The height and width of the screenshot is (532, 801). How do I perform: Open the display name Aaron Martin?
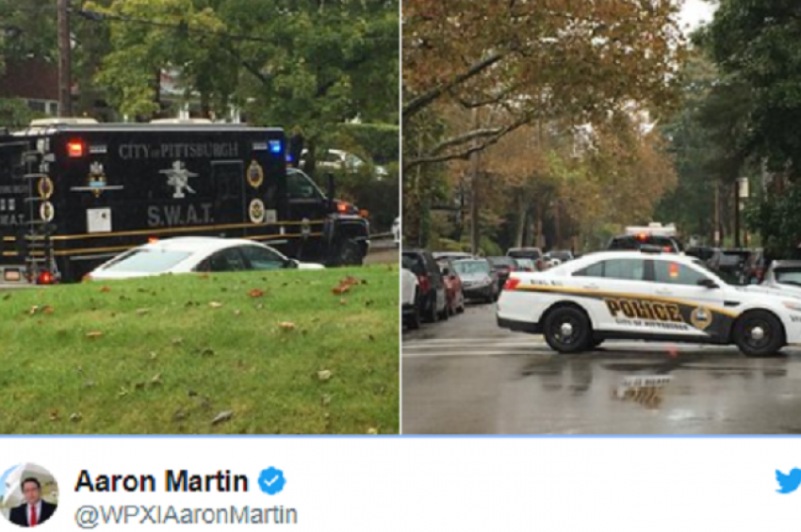coord(161,481)
